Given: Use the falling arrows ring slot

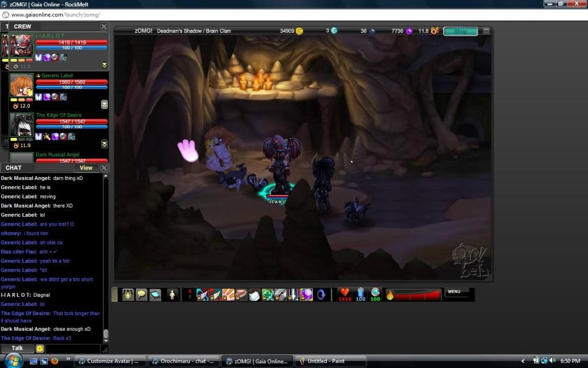Looking at the screenshot, I should pyautogui.click(x=293, y=295).
